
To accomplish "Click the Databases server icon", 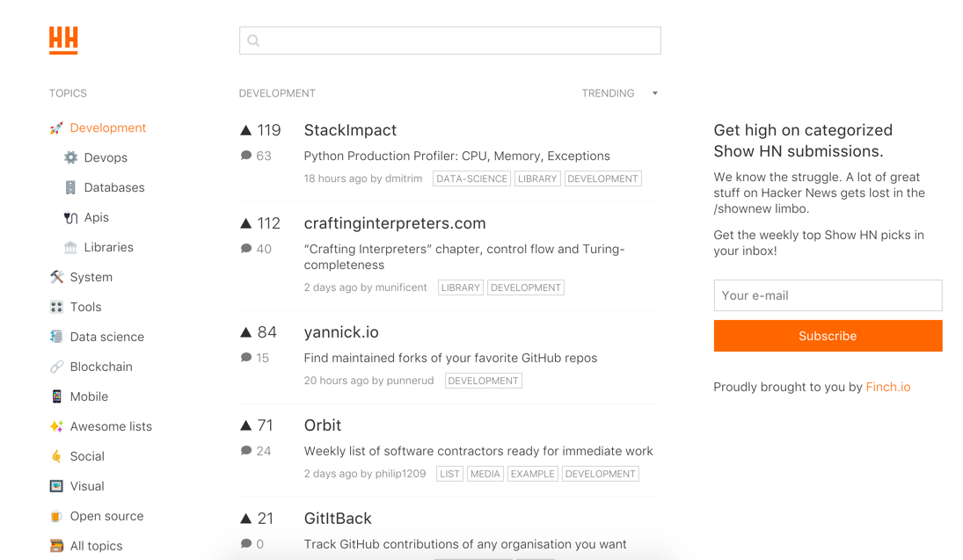I will [70, 188].
